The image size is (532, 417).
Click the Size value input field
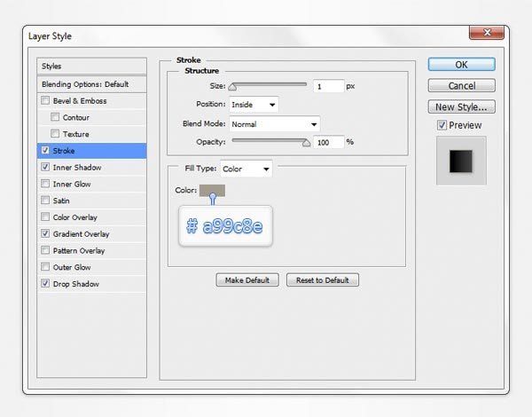click(329, 86)
